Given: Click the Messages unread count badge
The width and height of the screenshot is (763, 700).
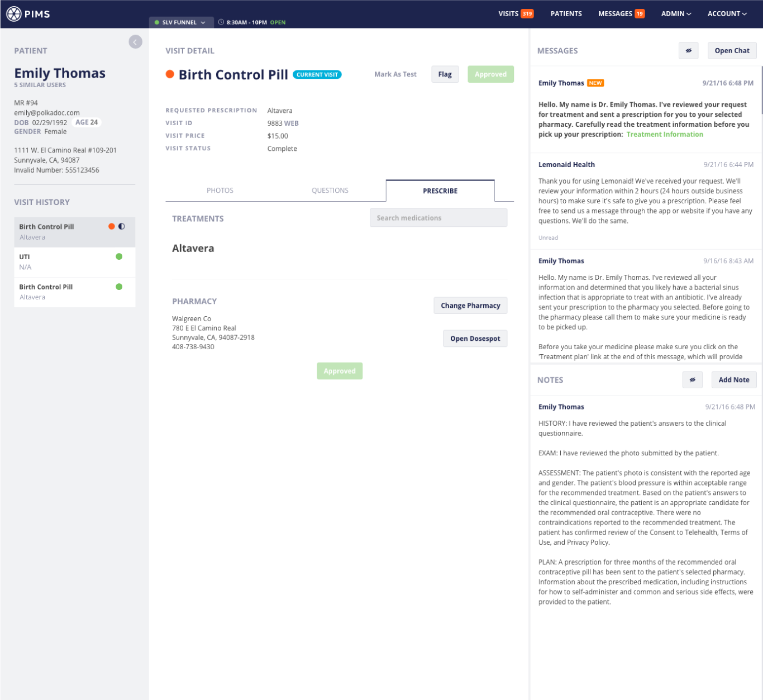Looking at the screenshot, I should point(640,14).
